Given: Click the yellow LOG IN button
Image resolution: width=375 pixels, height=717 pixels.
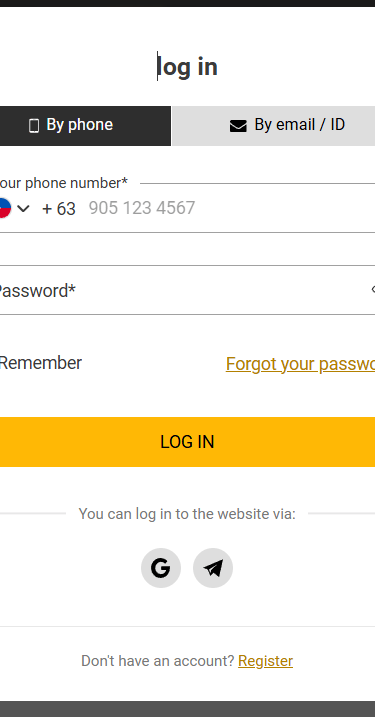Looking at the screenshot, I should 188,442.
